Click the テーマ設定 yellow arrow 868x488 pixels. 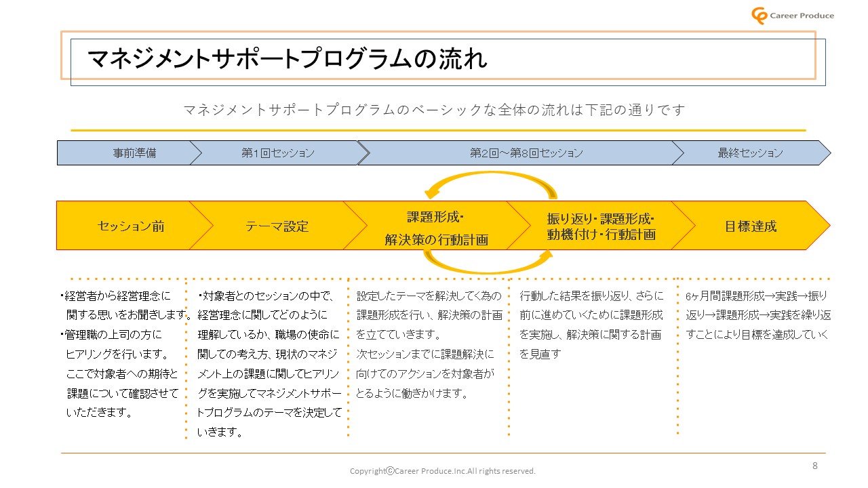(277, 226)
